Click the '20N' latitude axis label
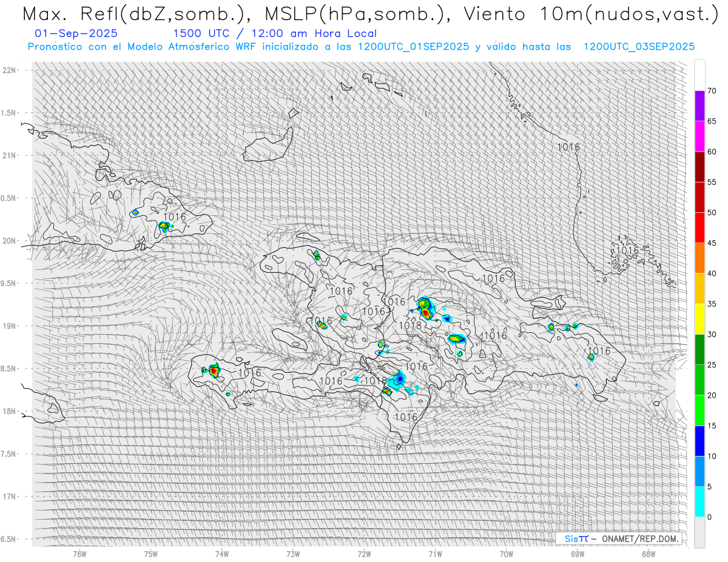 tap(9, 241)
